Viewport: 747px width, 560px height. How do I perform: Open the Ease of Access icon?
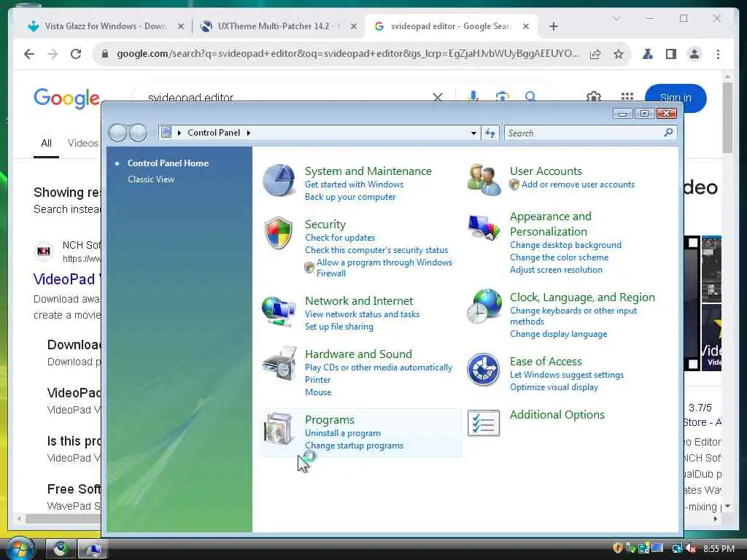point(483,369)
